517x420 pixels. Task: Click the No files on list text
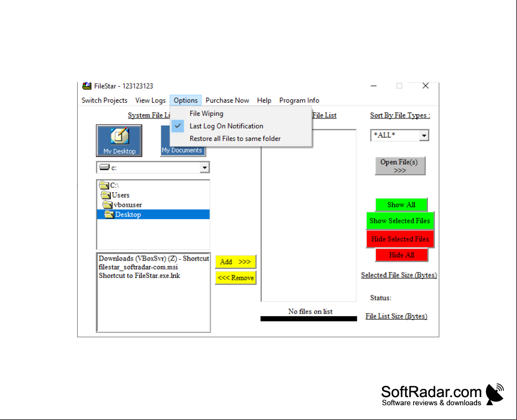[x=310, y=311]
